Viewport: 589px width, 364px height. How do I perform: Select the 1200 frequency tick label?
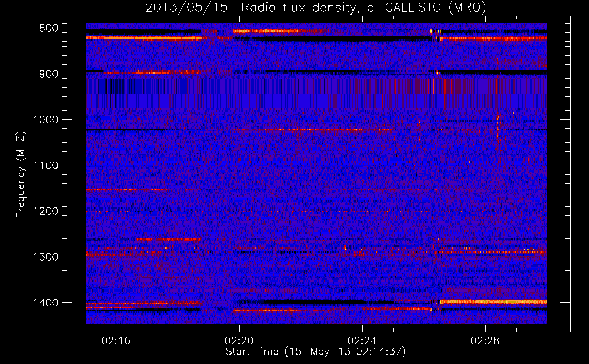tap(46, 211)
